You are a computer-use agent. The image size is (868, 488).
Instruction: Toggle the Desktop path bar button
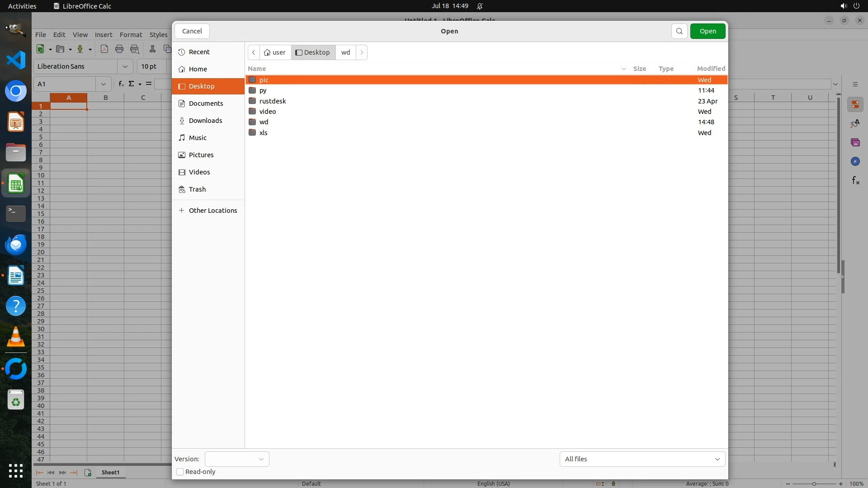click(x=313, y=52)
